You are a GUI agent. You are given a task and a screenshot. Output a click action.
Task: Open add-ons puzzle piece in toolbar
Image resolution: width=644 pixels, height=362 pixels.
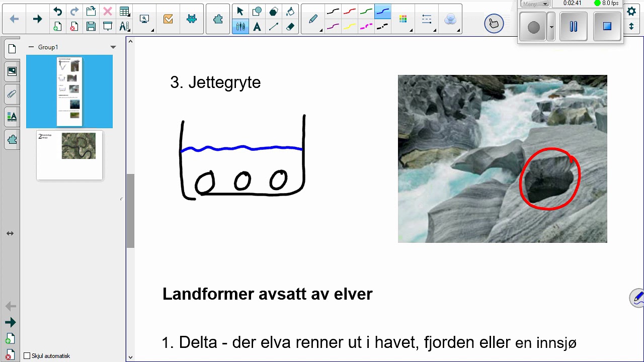pos(218,19)
